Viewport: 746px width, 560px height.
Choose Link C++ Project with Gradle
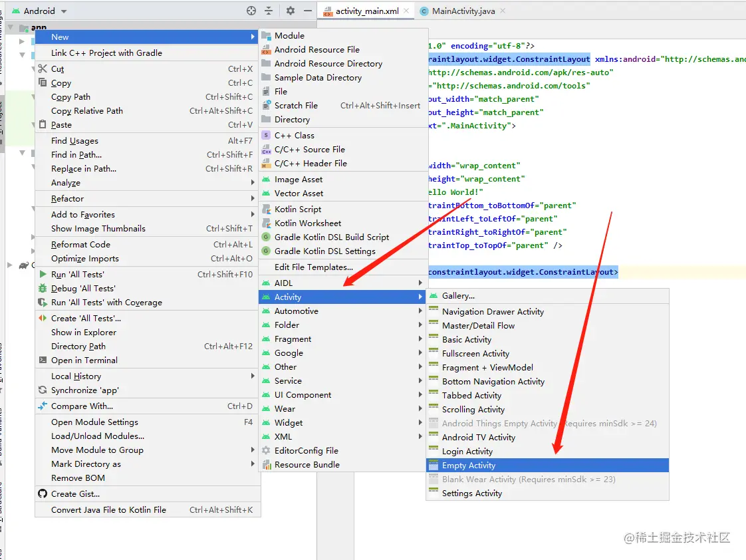tap(148, 53)
